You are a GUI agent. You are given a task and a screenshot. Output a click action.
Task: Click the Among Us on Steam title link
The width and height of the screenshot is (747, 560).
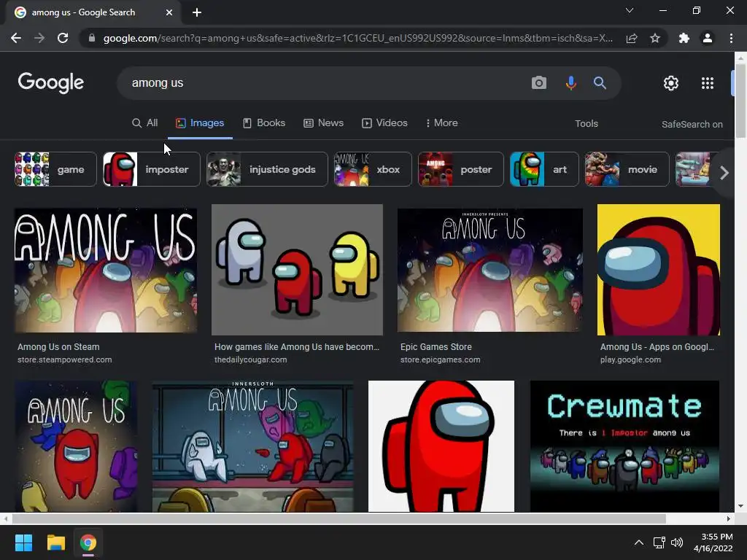pos(58,347)
